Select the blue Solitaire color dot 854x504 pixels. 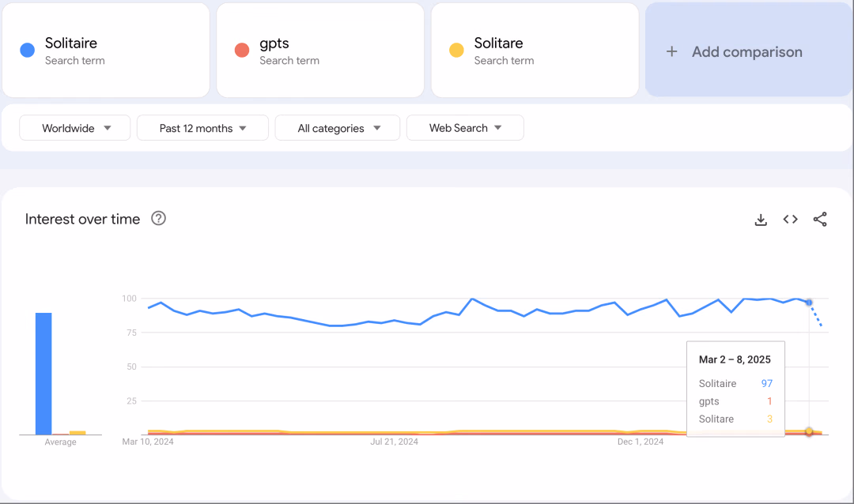[27, 50]
